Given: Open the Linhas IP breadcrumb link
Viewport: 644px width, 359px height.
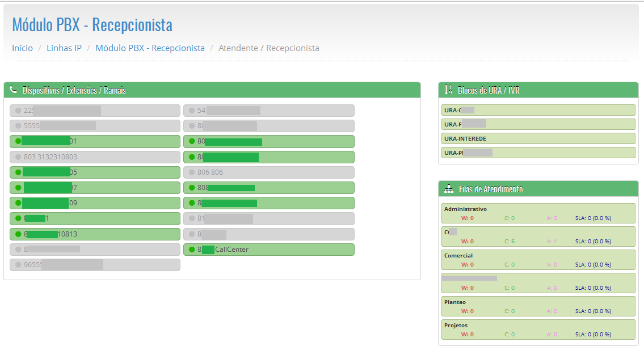Looking at the screenshot, I should pyautogui.click(x=64, y=48).
